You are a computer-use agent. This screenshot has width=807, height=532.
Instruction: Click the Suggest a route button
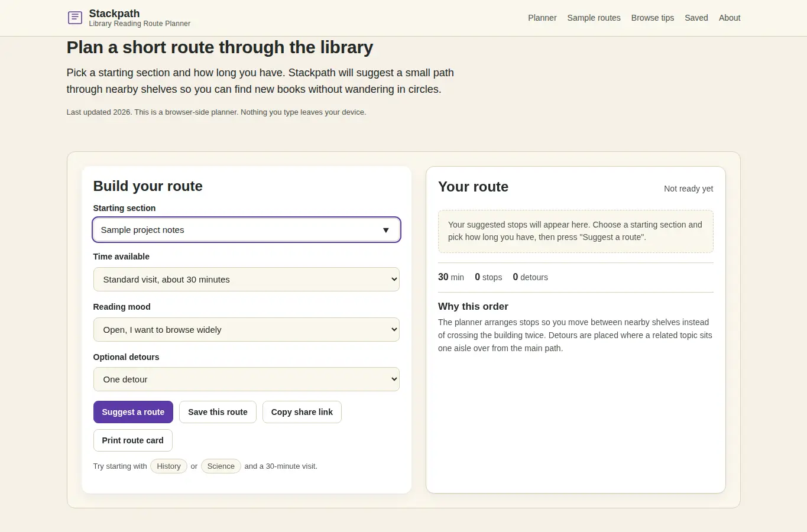pyautogui.click(x=133, y=412)
